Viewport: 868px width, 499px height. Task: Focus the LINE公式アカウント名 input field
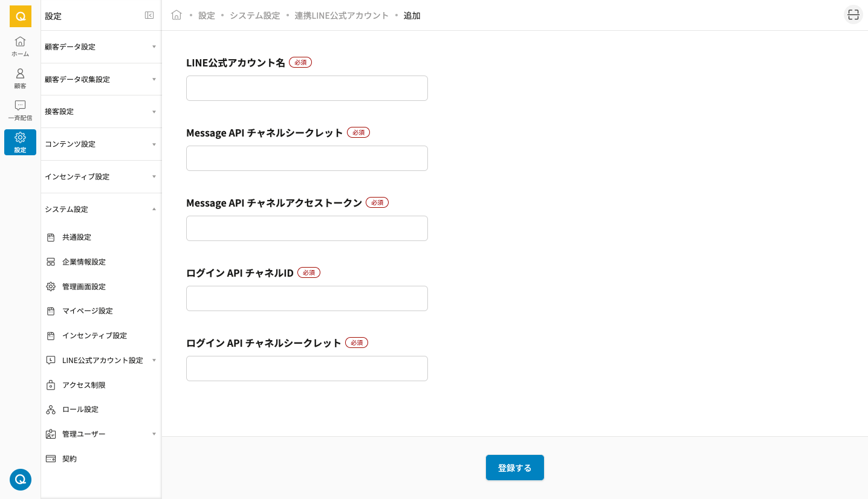pos(306,88)
